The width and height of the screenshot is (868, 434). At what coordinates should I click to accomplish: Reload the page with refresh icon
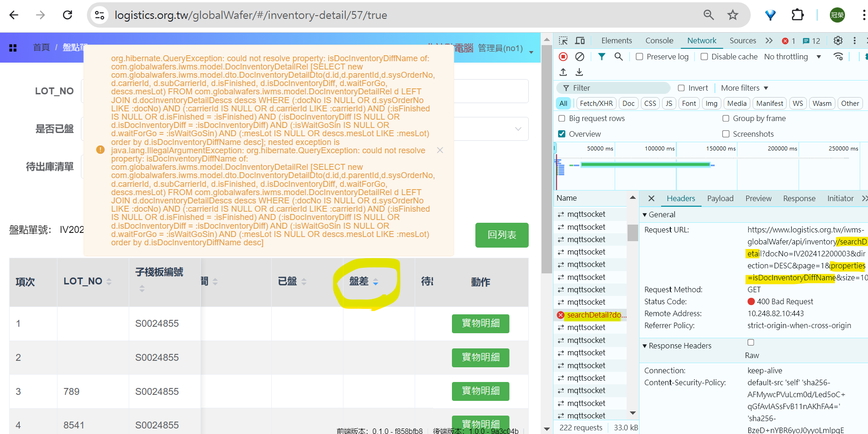click(68, 15)
